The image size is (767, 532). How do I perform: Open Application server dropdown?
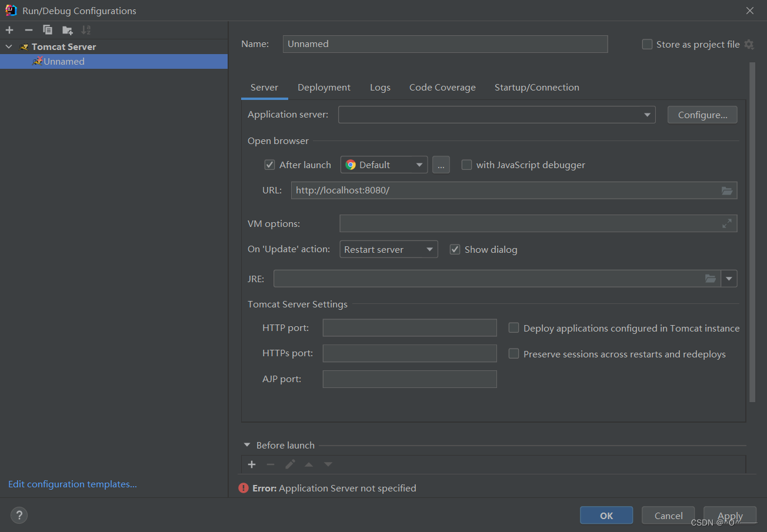coord(496,115)
